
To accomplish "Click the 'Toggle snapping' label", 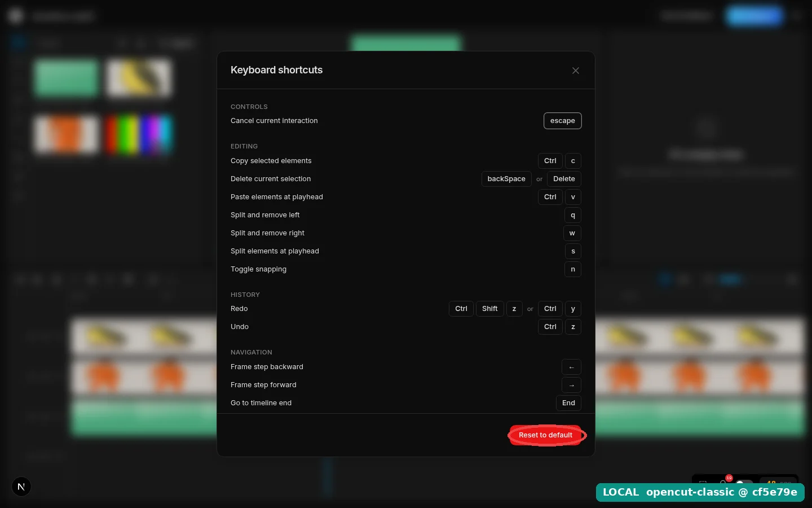I will point(258,269).
